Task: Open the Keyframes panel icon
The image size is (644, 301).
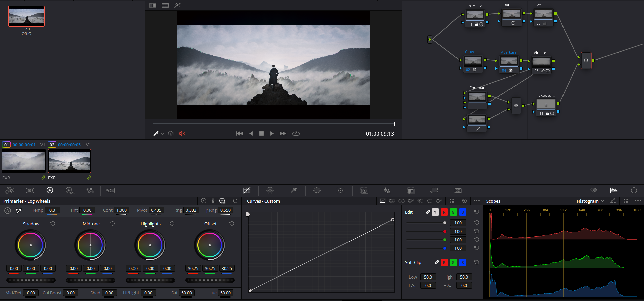Action: (x=594, y=190)
